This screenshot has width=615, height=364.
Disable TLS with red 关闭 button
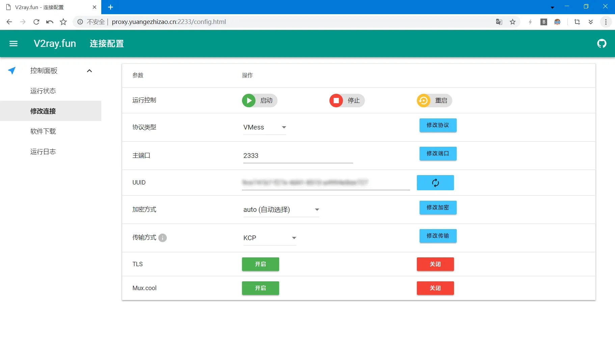click(435, 264)
